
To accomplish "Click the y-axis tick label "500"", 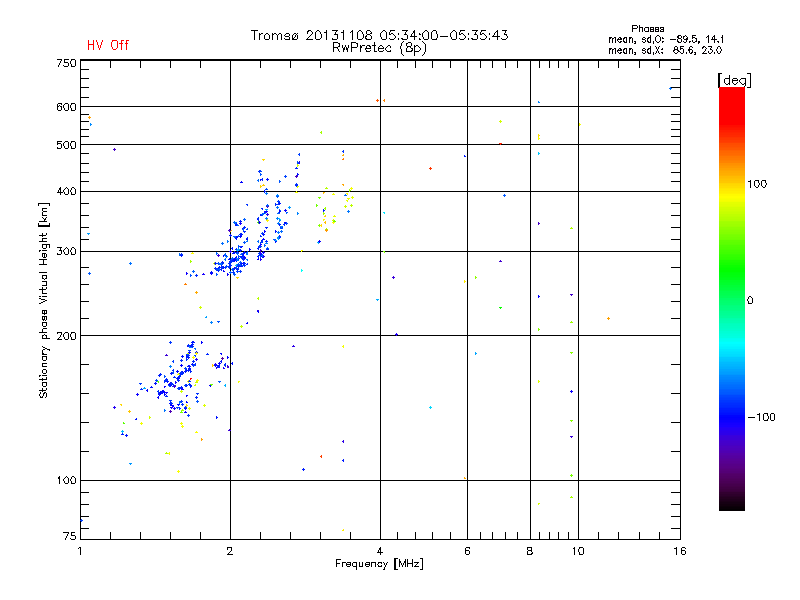I will click(x=66, y=145).
